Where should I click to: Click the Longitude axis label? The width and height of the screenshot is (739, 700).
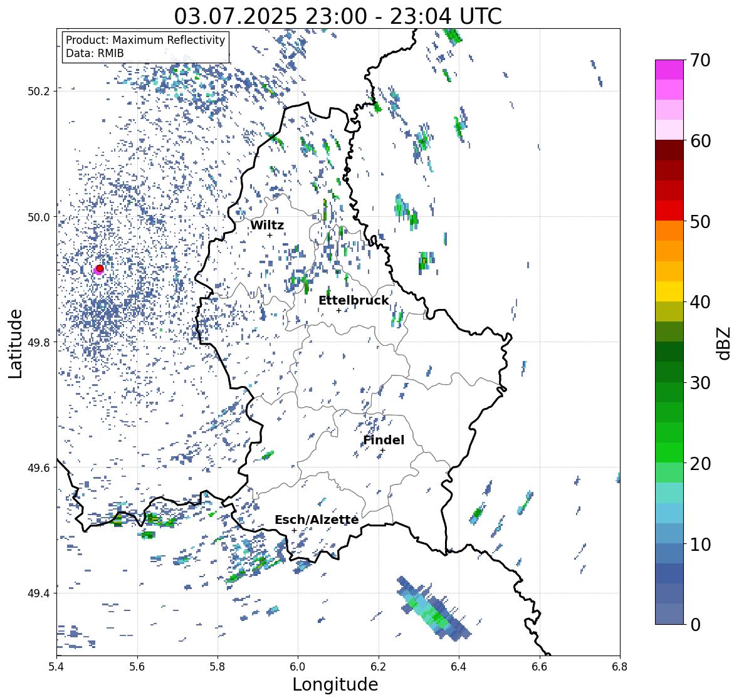point(335,684)
